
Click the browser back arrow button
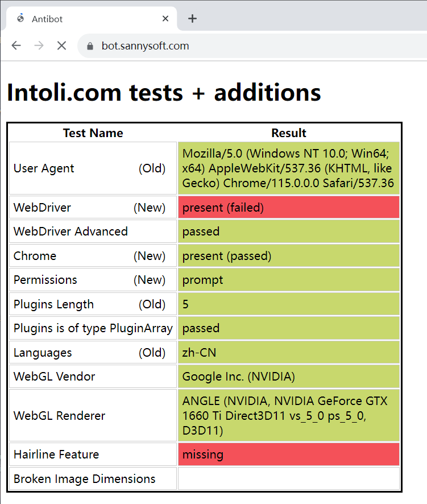pyautogui.click(x=16, y=46)
